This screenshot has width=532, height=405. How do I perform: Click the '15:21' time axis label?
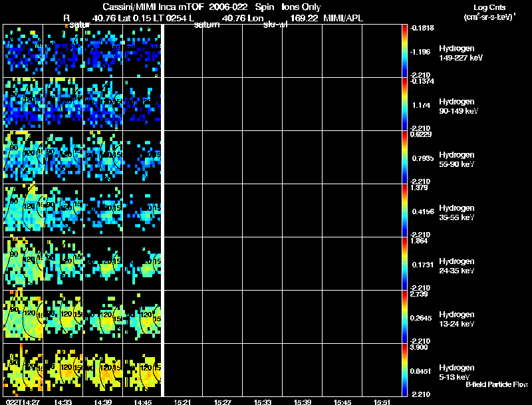pyautogui.click(x=182, y=402)
